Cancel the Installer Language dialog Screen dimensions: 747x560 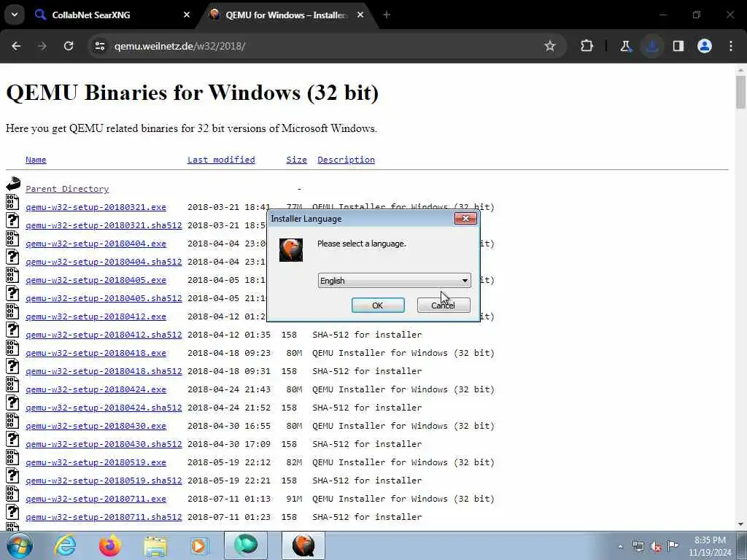(x=444, y=306)
